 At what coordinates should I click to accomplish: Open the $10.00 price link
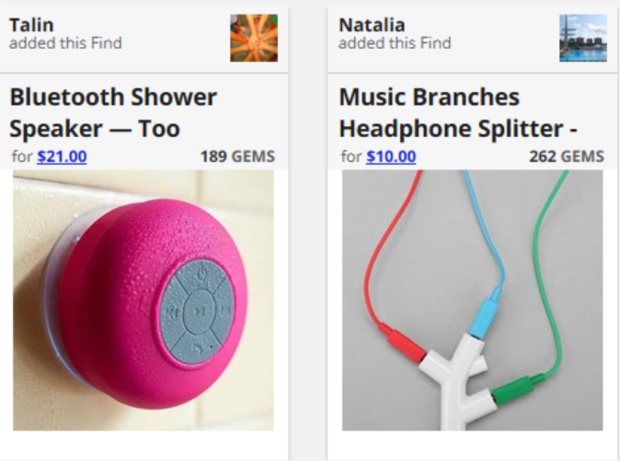[x=391, y=156]
